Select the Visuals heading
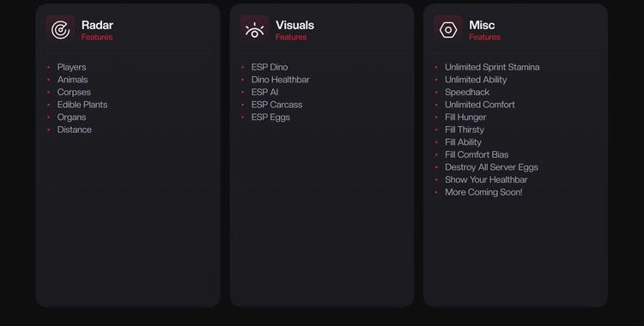Screen dimensions: 644x326 click(x=295, y=25)
